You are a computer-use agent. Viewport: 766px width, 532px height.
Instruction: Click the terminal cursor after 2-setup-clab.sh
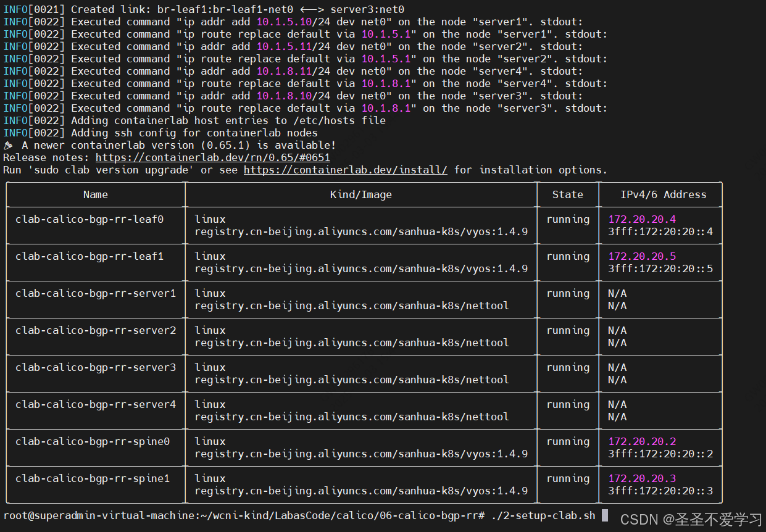coord(605,515)
